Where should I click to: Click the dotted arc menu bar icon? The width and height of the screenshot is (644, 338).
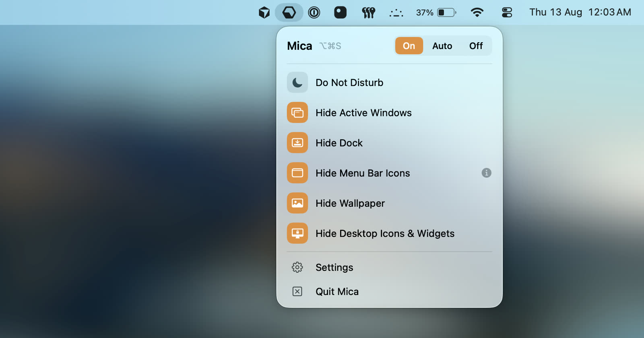(396, 13)
